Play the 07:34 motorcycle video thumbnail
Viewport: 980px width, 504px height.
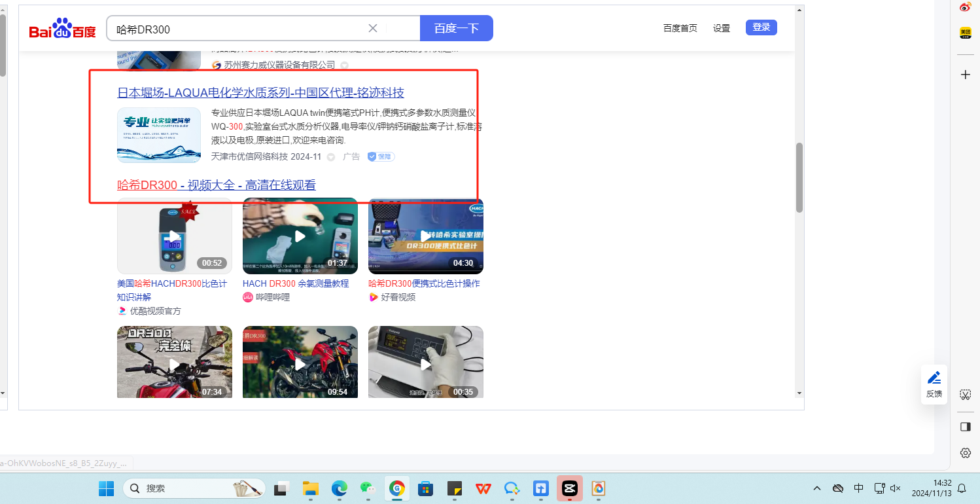[175, 362]
